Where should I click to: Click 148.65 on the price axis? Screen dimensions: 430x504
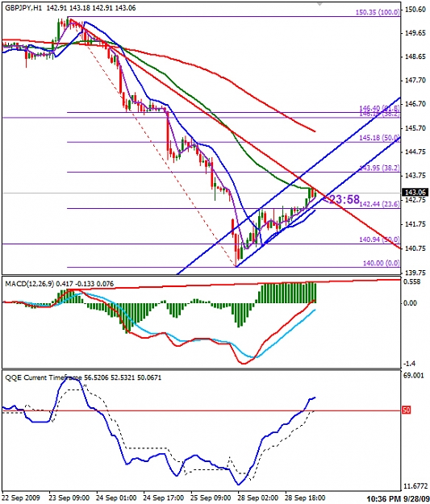pos(415,57)
